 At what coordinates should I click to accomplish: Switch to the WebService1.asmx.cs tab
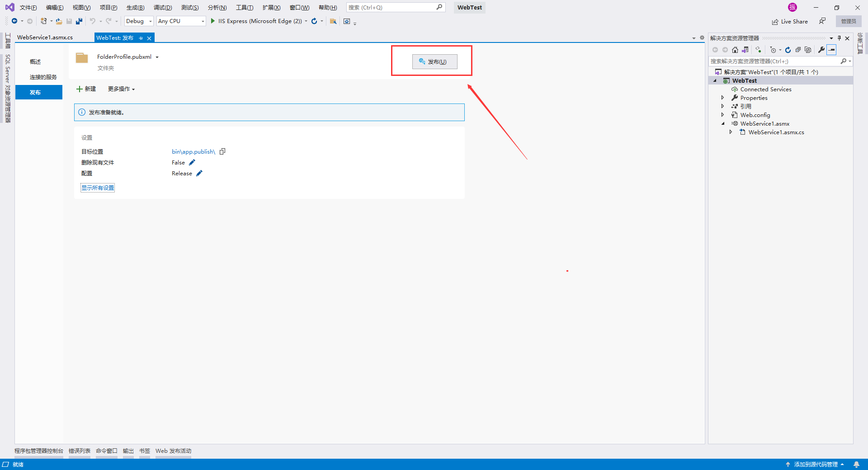point(44,37)
